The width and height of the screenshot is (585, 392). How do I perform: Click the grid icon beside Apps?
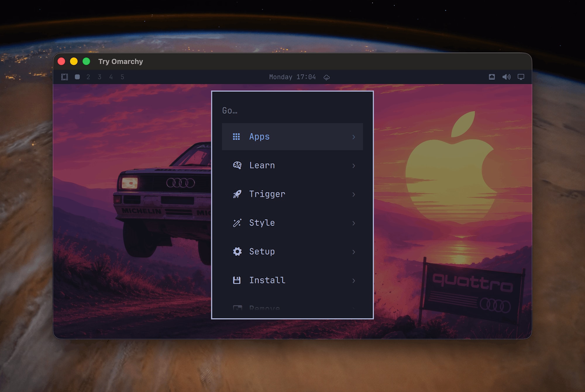tap(236, 137)
